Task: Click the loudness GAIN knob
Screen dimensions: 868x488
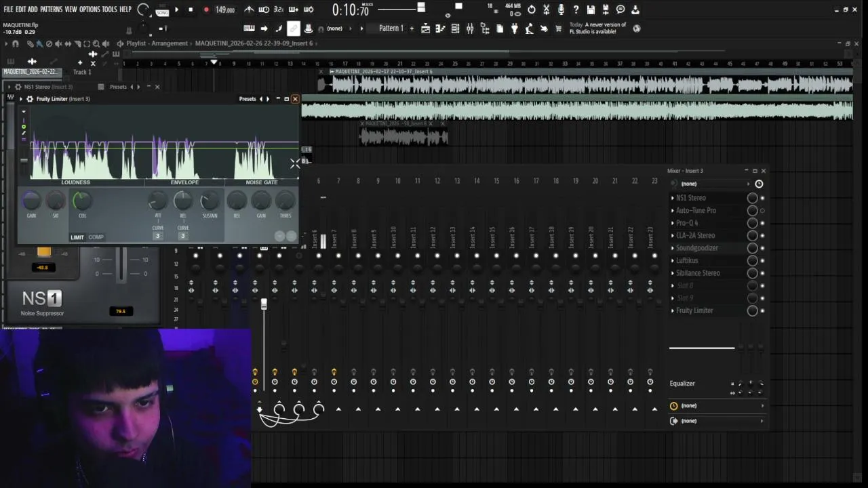Action: click(31, 201)
